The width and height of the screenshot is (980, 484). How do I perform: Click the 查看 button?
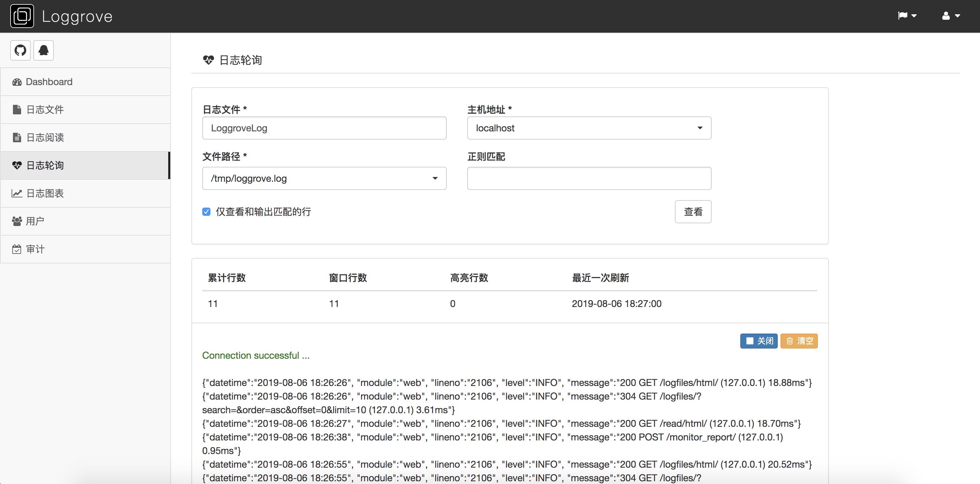(693, 212)
